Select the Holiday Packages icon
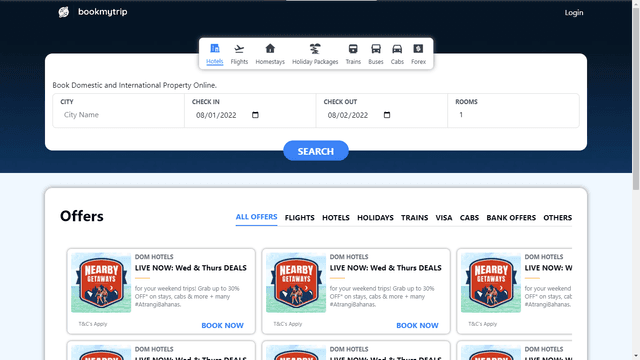The height and width of the screenshot is (360, 640). point(315,49)
